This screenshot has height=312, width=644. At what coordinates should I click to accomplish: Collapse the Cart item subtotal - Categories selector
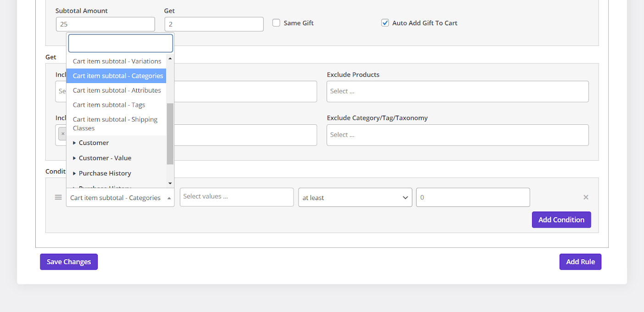click(120, 198)
